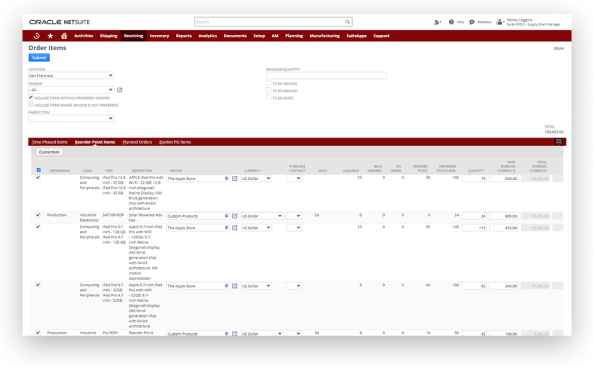Open the shortcuts star icon
594x367 pixels.
[50, 36]
